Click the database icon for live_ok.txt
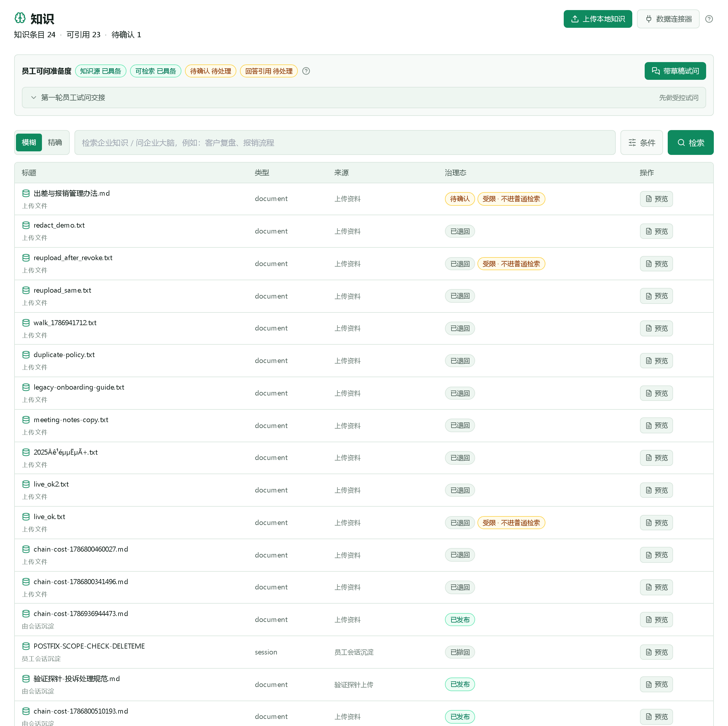This screenshot has width=728, height=726. 26,516
